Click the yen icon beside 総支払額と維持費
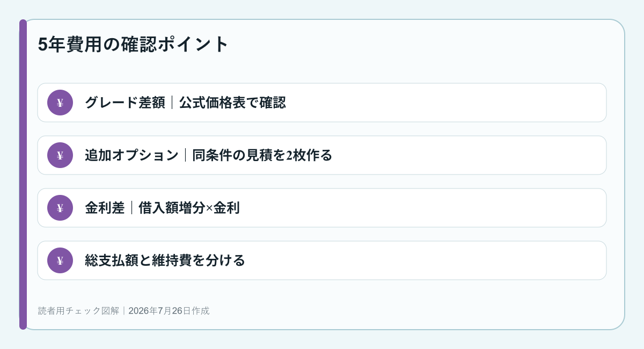Image resolution: width=644 pixels, height=349 pixels. (x=60, y=260)
